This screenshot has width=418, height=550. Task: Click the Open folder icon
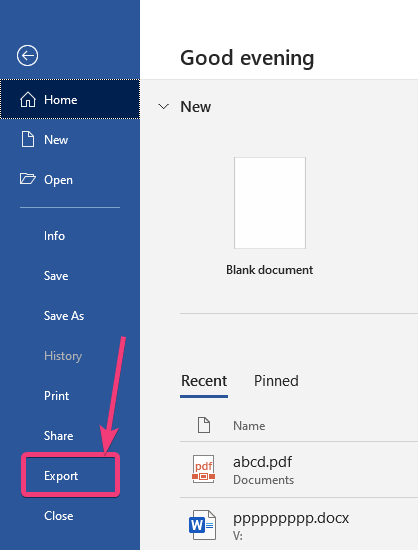pyautogui.click(x=27, y=179)
